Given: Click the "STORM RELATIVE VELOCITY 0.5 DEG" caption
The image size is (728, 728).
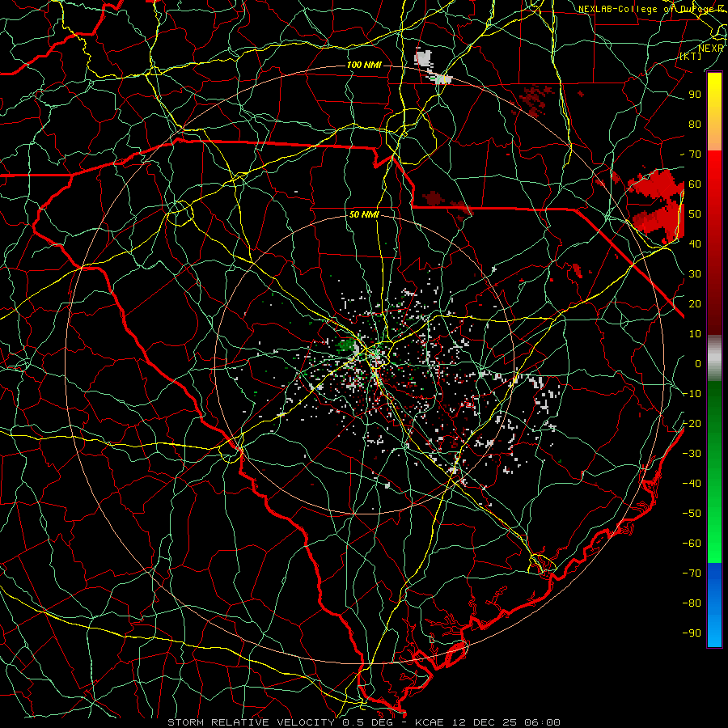Looking at the screenshot, I should [280, 722].
